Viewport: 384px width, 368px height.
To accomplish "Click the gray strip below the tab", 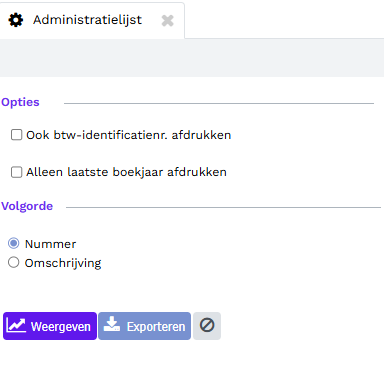I will pos(192,58).
